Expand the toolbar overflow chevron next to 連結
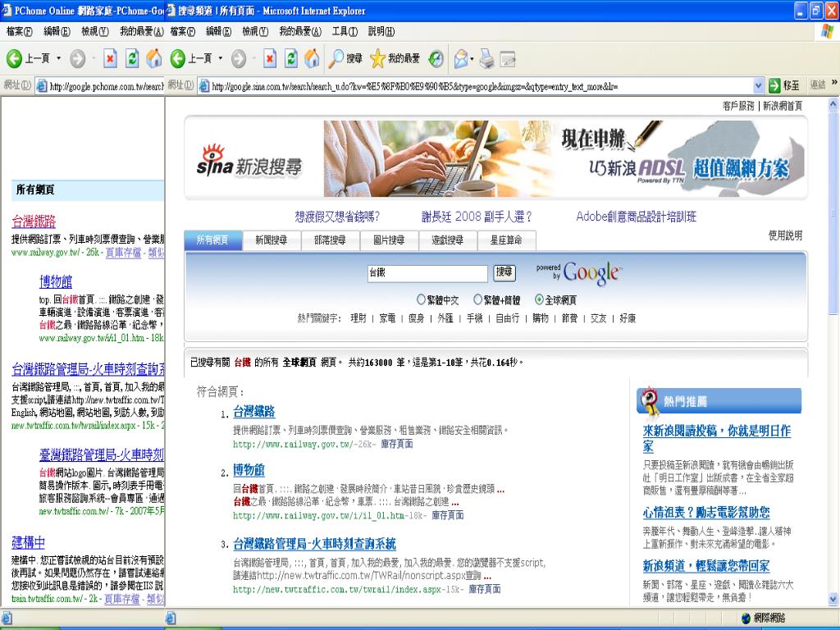This screenshot has height=630, width=840. (834, 83)
